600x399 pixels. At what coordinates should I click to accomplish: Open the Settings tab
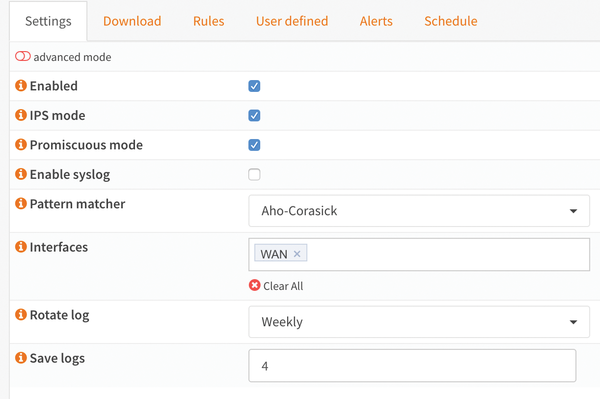pos(48,21)
